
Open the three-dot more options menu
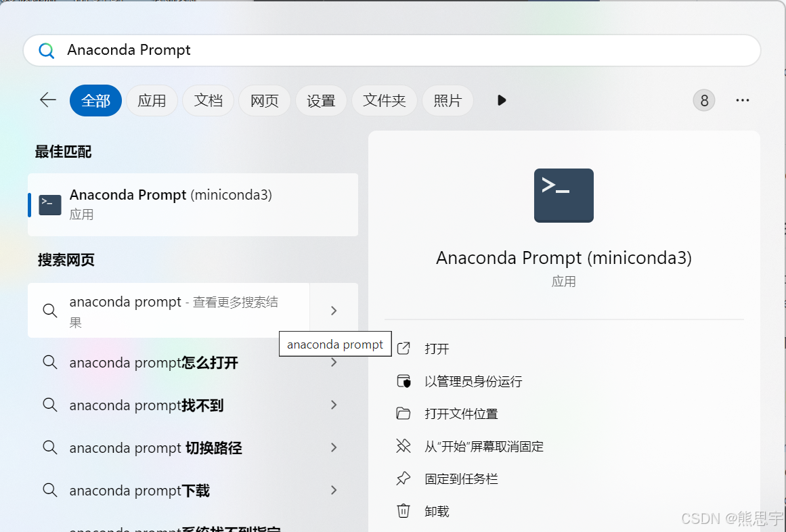(x=743, y=100)
